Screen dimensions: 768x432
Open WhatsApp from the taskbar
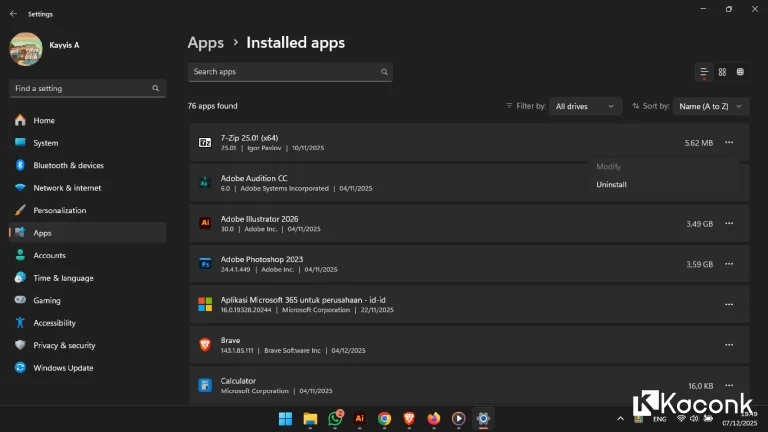click(x=335, y=419)
